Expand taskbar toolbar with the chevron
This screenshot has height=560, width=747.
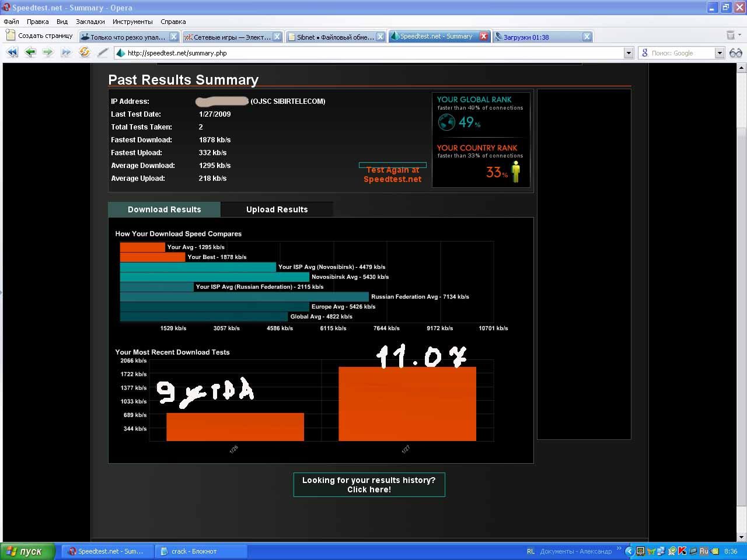[619, 548]
